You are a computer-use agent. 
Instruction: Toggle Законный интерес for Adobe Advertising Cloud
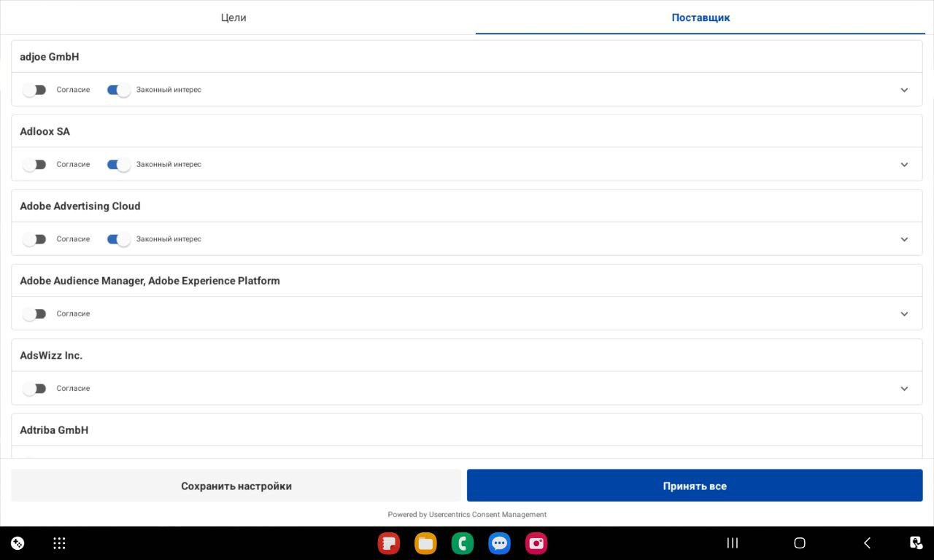pos(119,239)
